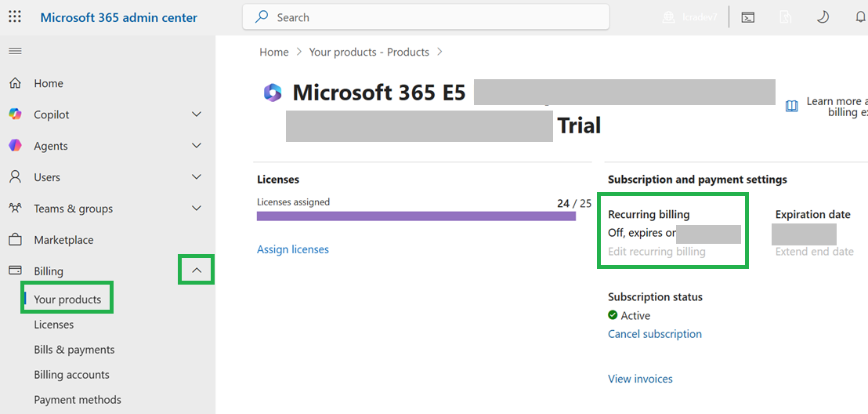The image size is (868, 414).
Task: Open Cloud Shell terminal icon in header
Action: point(748,17)
